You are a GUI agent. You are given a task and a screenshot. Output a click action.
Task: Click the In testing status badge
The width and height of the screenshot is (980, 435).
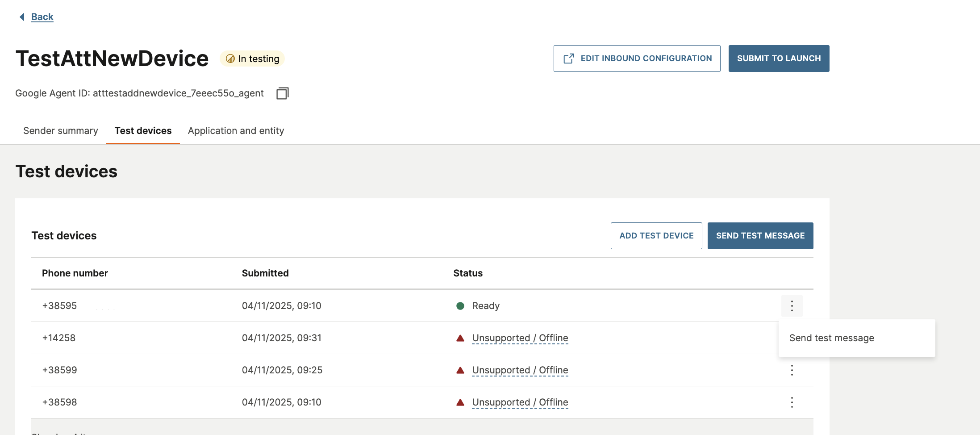252,59
